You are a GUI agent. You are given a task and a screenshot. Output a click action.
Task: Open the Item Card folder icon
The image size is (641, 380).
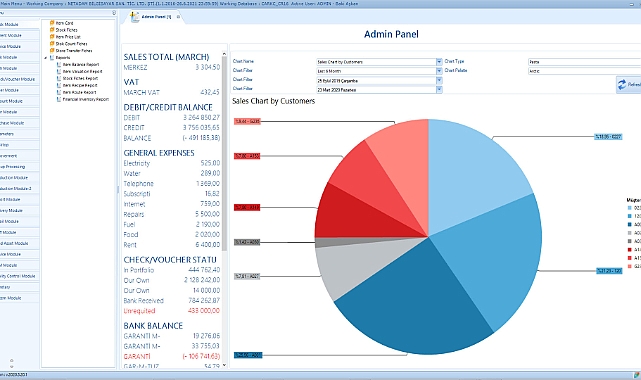coord(52,23)
